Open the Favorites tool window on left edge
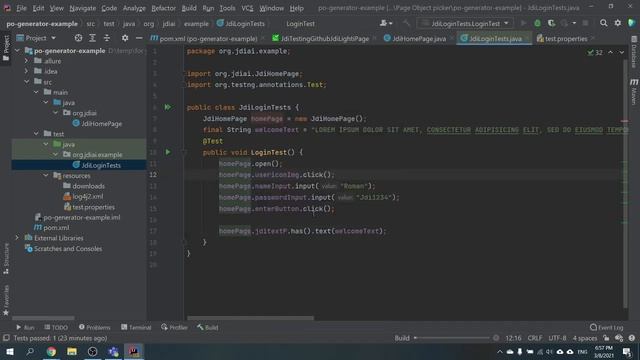 pyautogui.click(x=6, y=300)
